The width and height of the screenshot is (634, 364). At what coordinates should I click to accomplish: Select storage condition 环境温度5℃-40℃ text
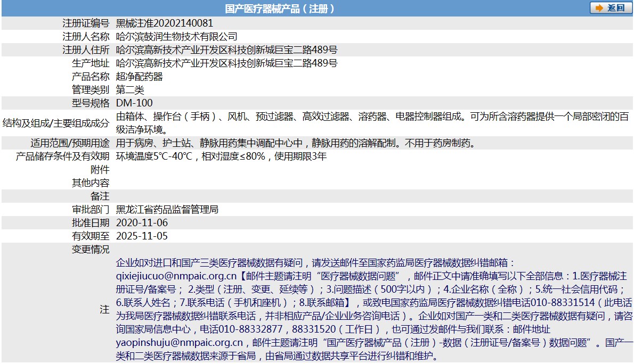pos(221,156)
